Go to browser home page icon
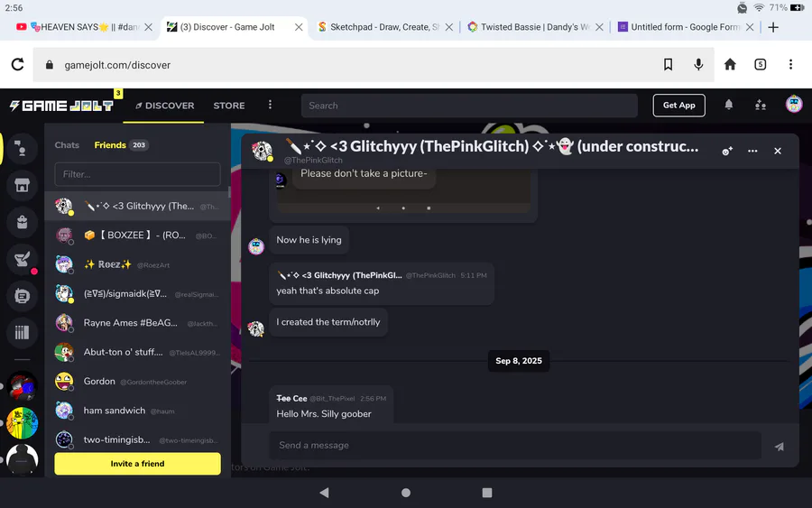Image resolution: width=812 pixels, height=508 pixels. coord(730,64)
